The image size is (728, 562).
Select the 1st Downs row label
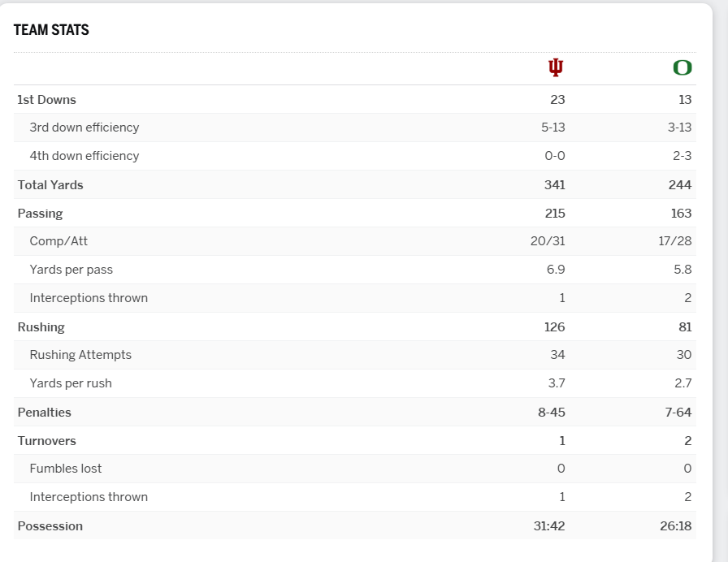pos(46,99)
